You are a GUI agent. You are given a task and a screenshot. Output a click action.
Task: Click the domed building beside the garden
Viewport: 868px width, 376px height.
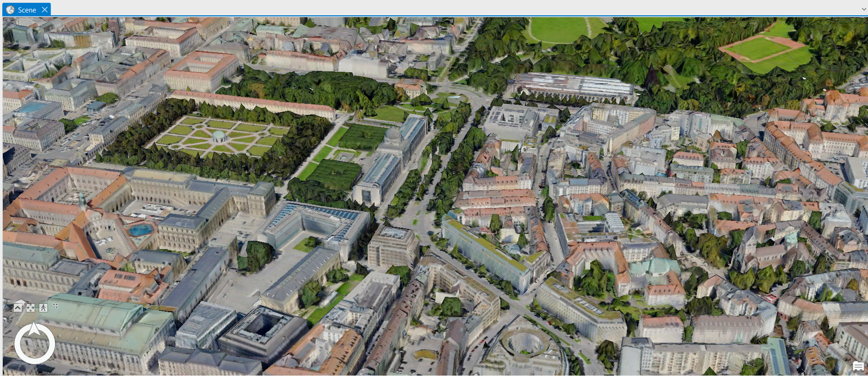point(393,136)
